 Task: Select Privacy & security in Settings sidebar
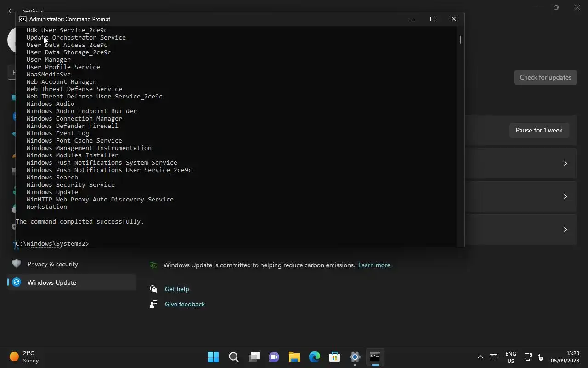[72, 264]
